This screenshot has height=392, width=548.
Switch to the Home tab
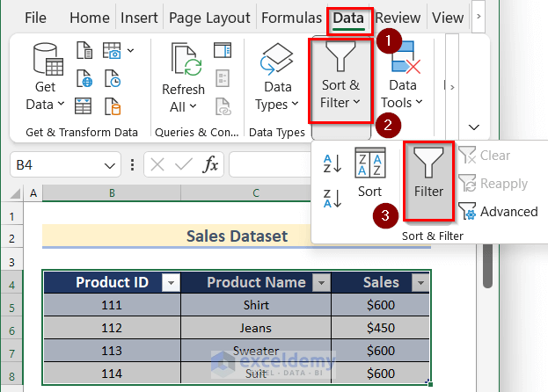(x=90, y=18)
